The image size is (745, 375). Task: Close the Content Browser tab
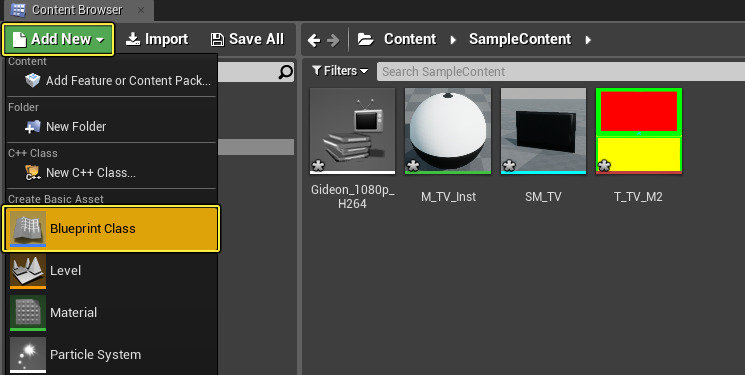pyautogui.click(x=141, y=10)
